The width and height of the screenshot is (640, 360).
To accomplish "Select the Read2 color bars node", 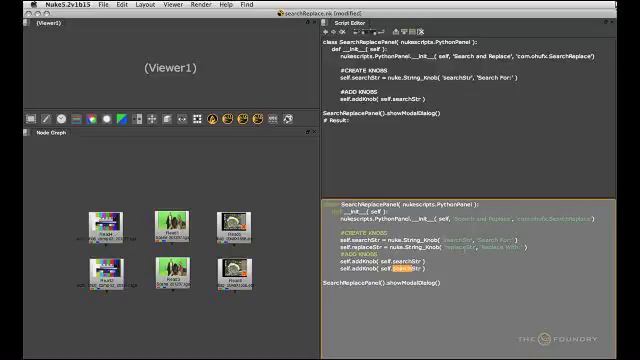I will pos(107,273).
